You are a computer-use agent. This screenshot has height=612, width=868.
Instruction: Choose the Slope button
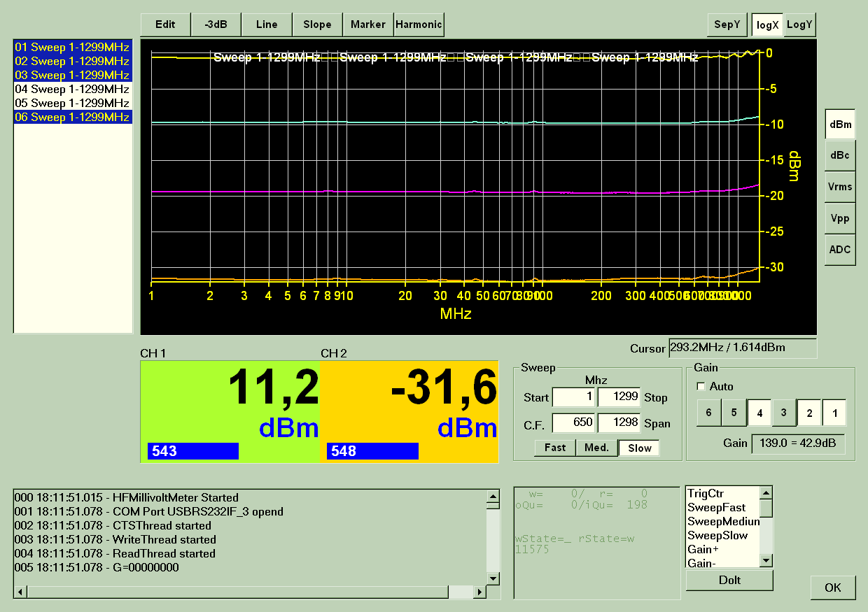click(x=317, y=24)
